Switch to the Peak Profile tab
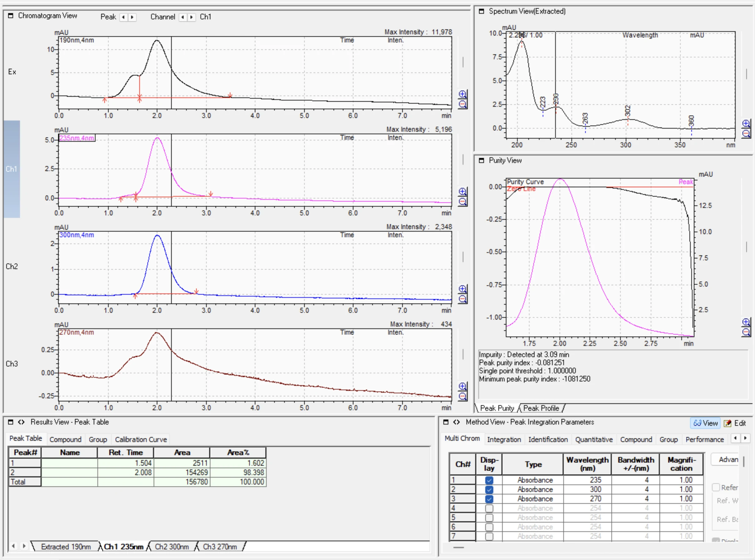This screenshot has width=755, height=560. (x=541, y=408)
